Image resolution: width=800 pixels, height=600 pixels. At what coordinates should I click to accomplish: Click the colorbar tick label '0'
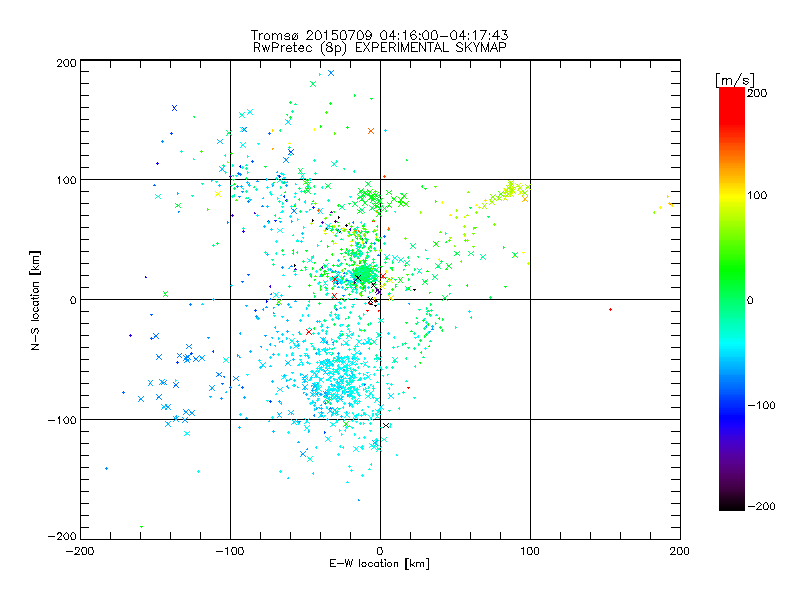coord(750,300)
